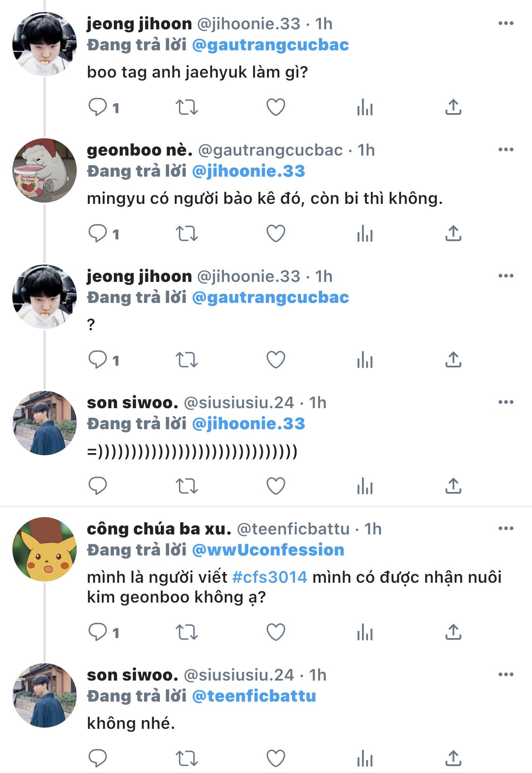View analytics for "boo tag anh jaehyuk" tweet
The image size is (532, 773).
tap(365, 107)
